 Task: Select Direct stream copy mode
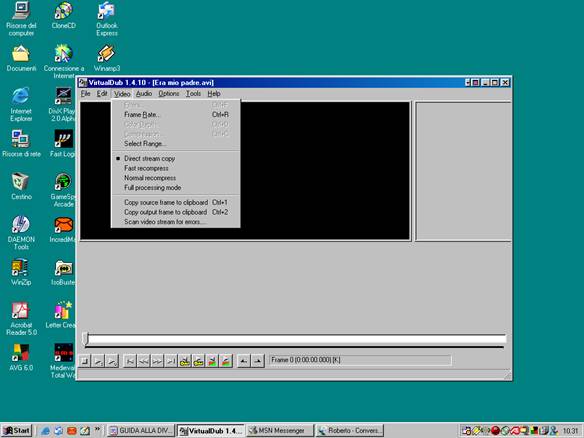pyautogui.click(x=176, y=159)
